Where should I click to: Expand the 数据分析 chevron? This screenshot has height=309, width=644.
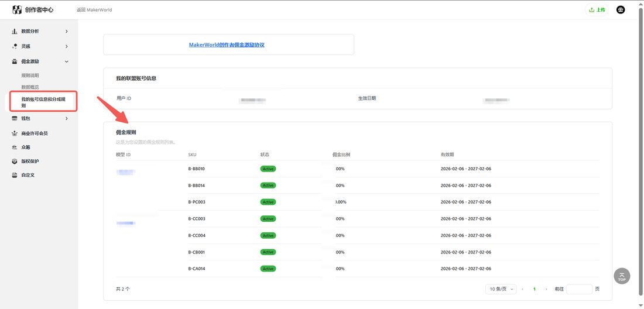click(67, 31)
